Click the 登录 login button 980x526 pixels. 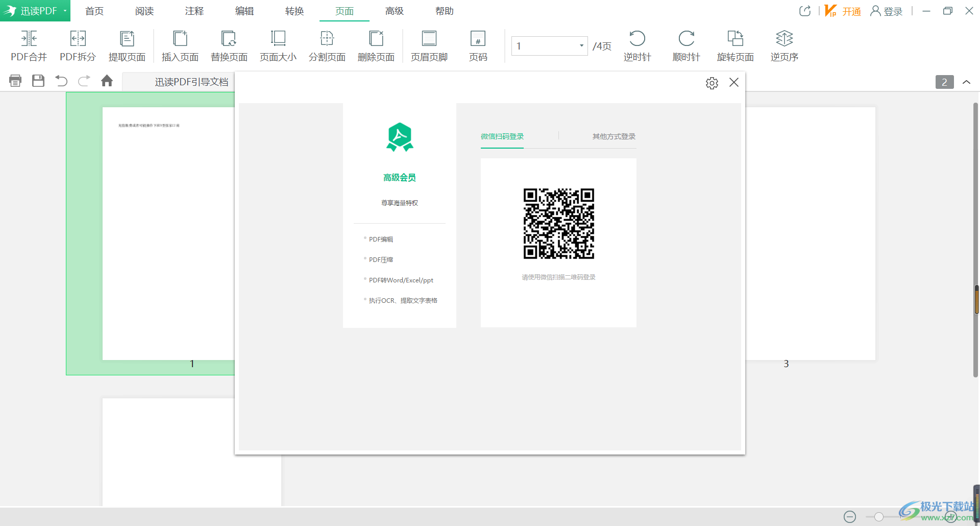point(887,11)
